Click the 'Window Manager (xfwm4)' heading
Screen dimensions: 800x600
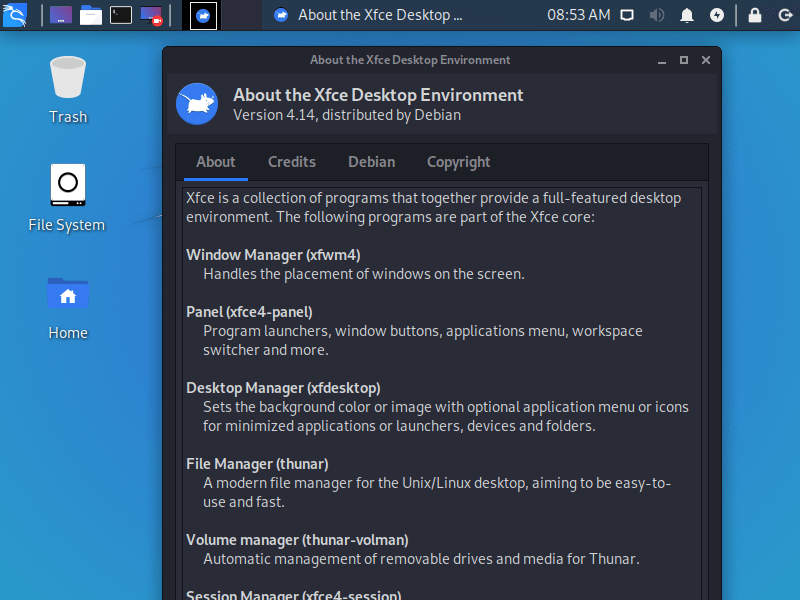pos(273,255)
